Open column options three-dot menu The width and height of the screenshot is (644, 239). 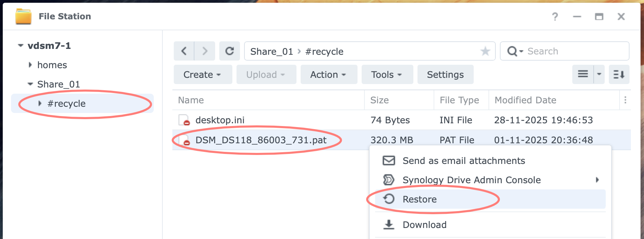(x=625, y=100)
